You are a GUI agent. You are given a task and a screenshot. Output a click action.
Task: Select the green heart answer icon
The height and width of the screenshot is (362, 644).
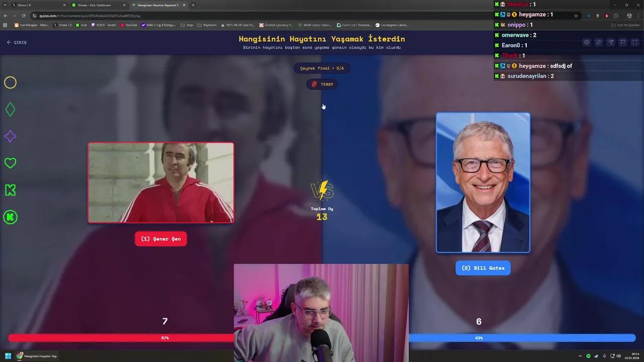(10, 163)
